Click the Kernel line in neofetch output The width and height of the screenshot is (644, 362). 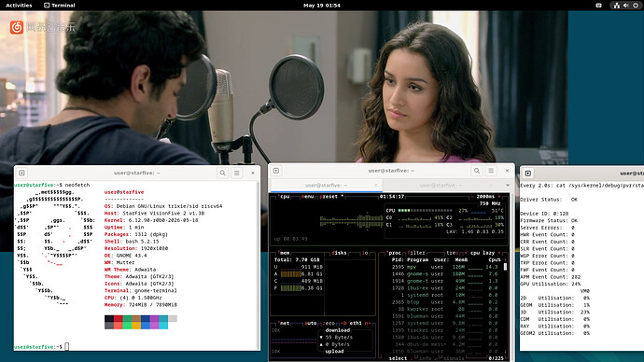(x=151, y=220)
